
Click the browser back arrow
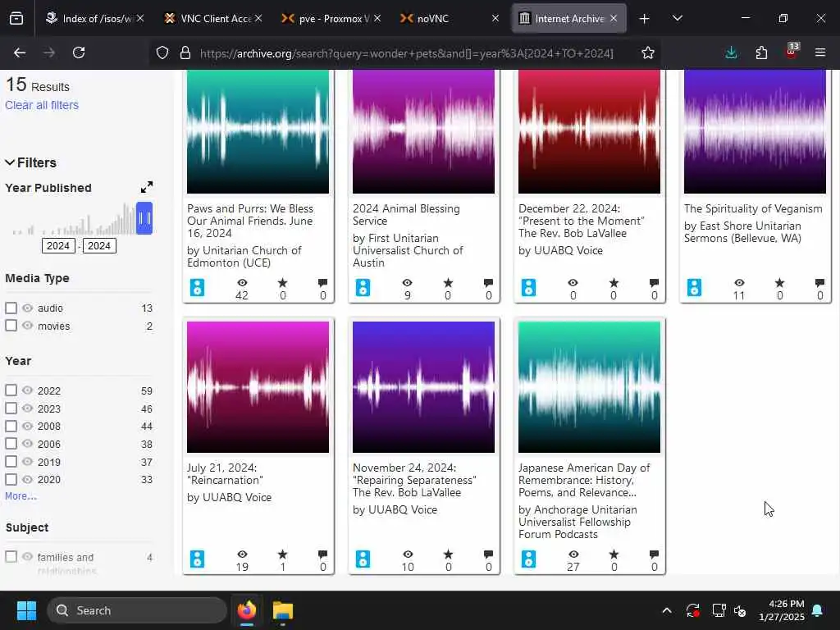click(20, 52)
